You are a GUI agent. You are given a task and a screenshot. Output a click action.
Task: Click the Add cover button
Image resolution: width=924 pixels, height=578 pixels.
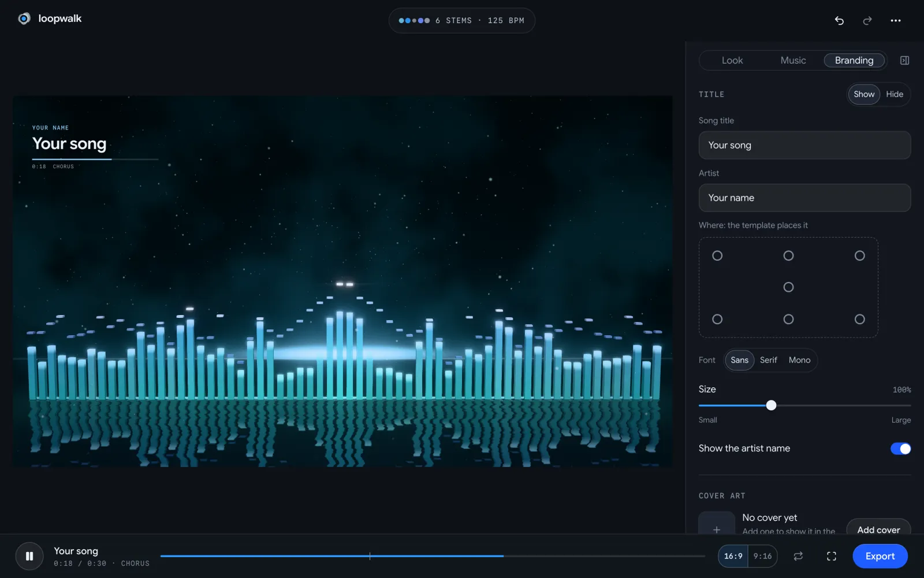(x=878, y=527)
